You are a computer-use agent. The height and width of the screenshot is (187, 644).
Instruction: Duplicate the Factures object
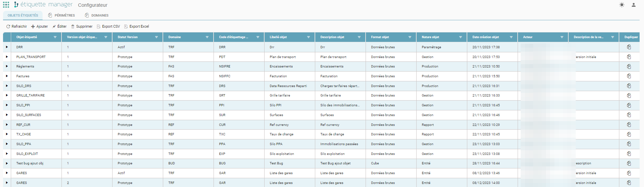(629, 76)
